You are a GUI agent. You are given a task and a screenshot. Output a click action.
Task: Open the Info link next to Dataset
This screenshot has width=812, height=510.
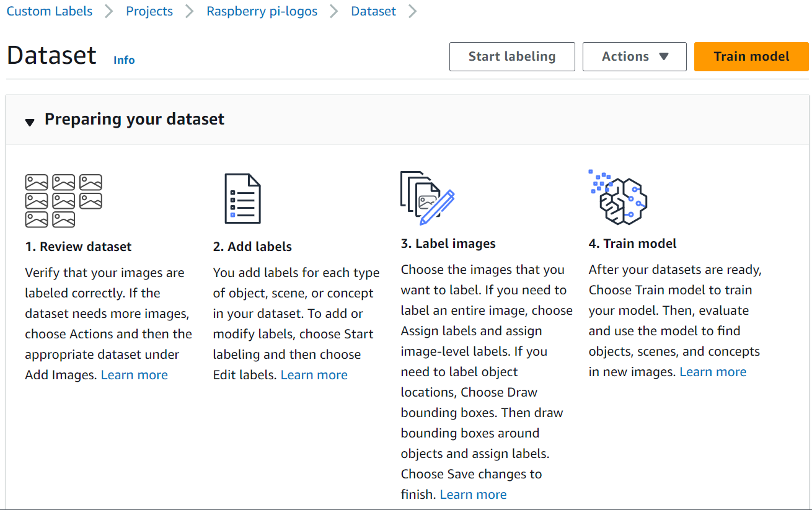[124, 60]
